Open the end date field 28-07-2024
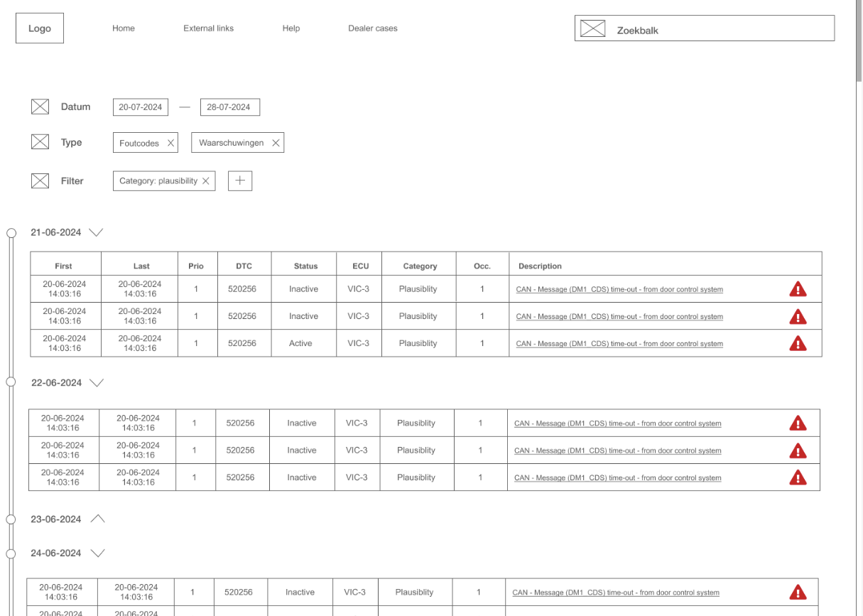 coord(229,107)
